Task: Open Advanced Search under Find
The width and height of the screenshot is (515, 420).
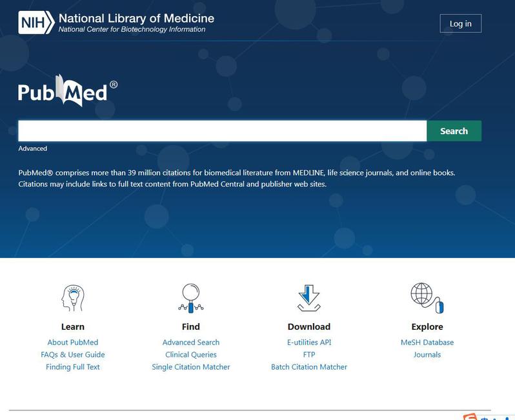Action: point(191,343)
